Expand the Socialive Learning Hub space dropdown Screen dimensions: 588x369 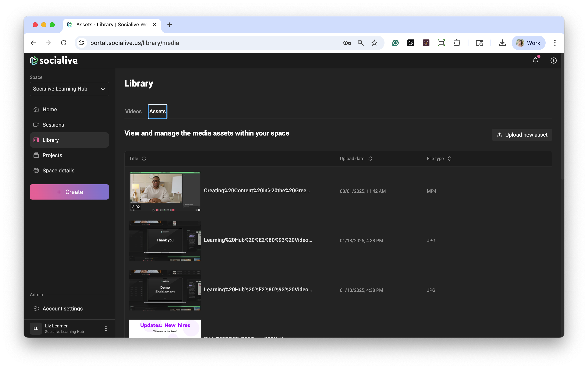pos(69,89)
